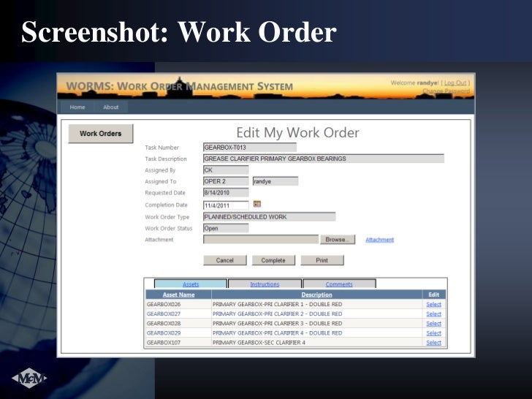Open the About menu item
Viewport: 532px width, 399px height.
pos(110,107)
